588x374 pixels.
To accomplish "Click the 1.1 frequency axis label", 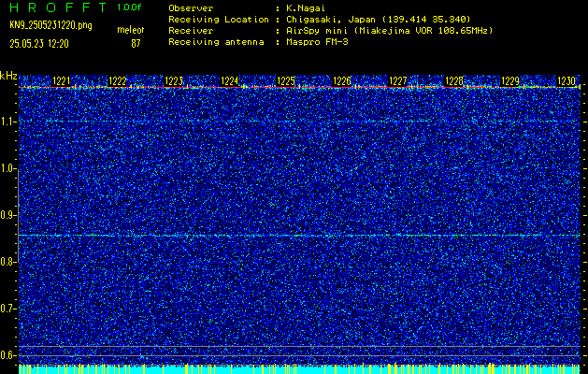I will point(7,122).
